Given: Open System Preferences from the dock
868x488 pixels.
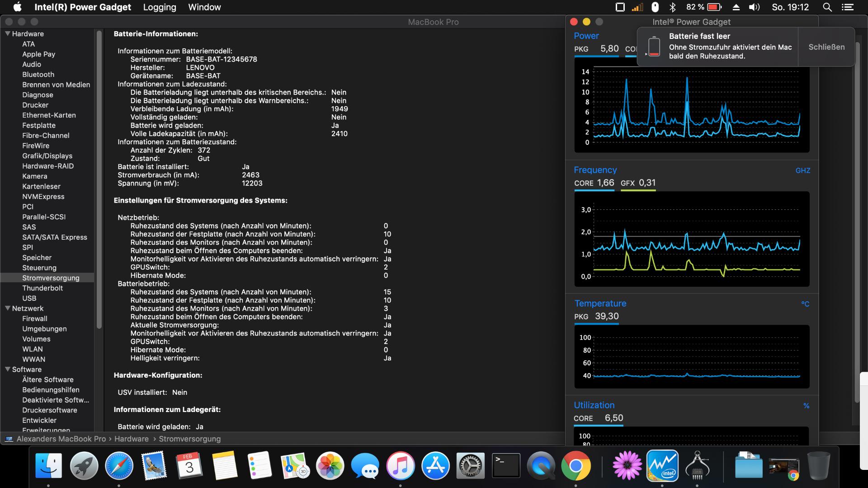Looking at the screenshot, I should pos(471,466).
